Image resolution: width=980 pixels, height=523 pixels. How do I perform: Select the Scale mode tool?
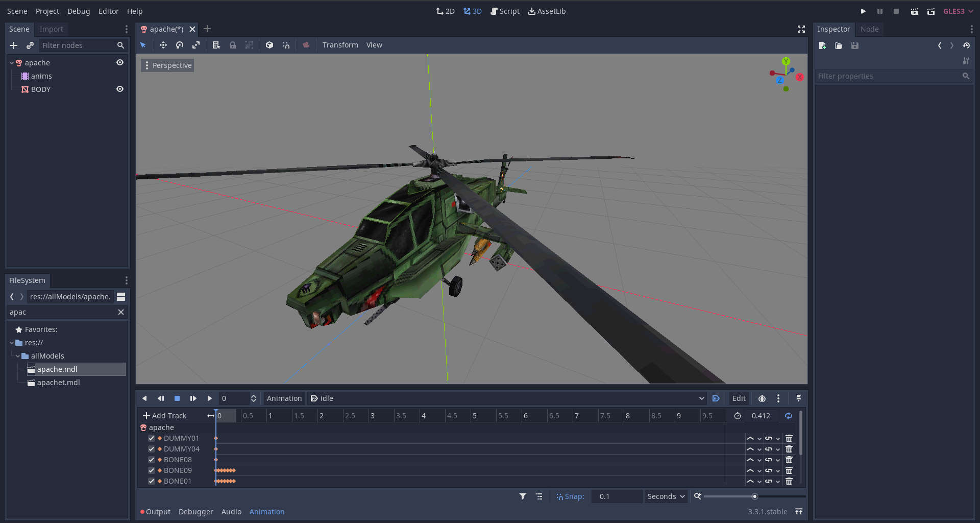196,45
